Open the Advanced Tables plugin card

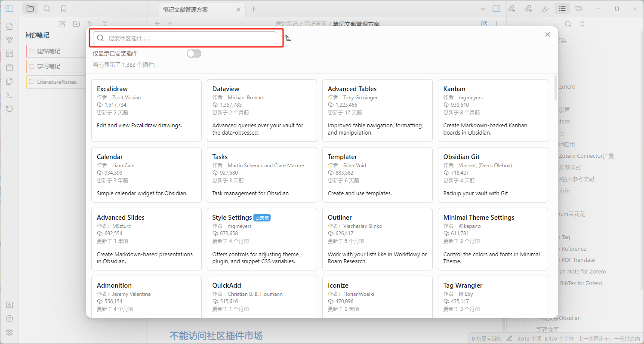[x=377, y=111]
